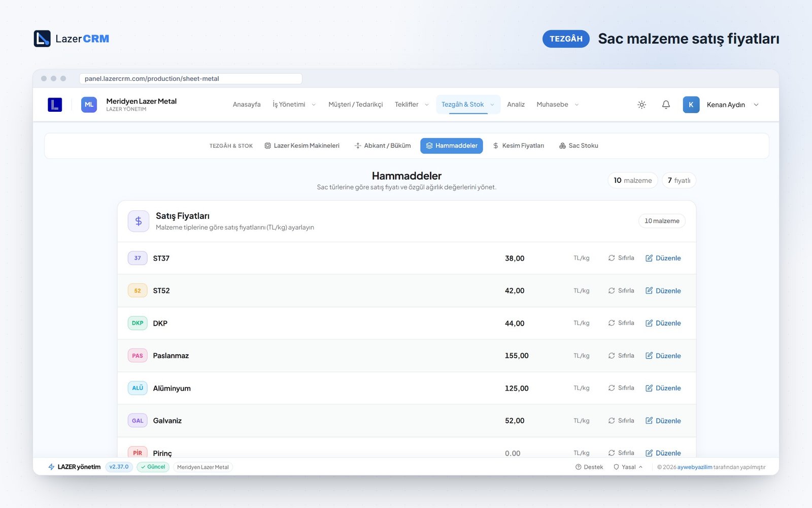The height and width of the screenshot is (508, 812).
Task: Expand Muhasebe menu
Action: (557, 105)
